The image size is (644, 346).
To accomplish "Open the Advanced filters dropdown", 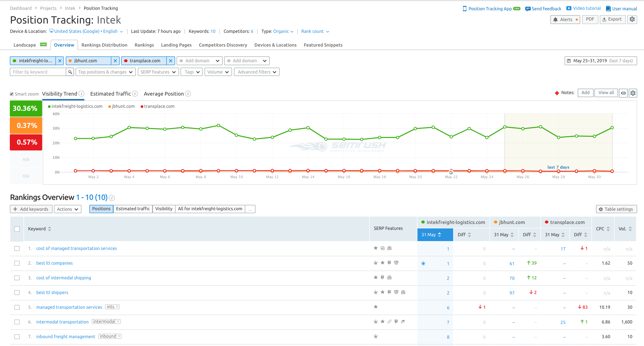I will click(x=256, y=72).
